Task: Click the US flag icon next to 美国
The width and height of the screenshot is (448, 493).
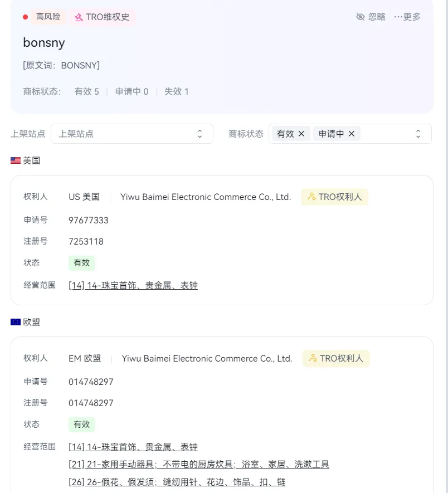Action: click(16, 160)
